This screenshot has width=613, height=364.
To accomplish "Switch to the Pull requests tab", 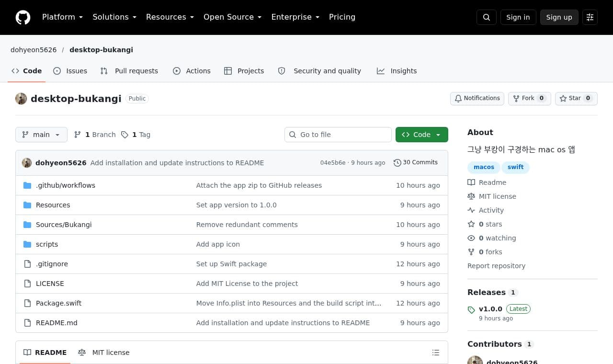I will pyautogui.click(x=129, y=71).
